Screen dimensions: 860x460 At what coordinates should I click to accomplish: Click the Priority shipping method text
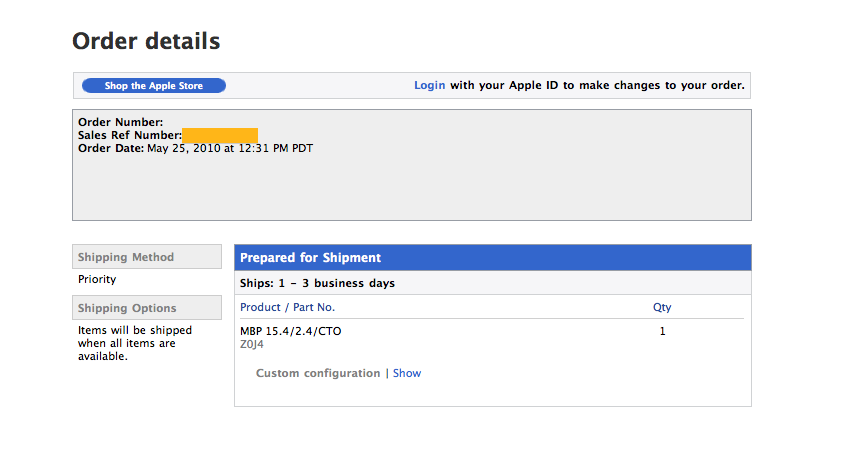tap(97, 279)
